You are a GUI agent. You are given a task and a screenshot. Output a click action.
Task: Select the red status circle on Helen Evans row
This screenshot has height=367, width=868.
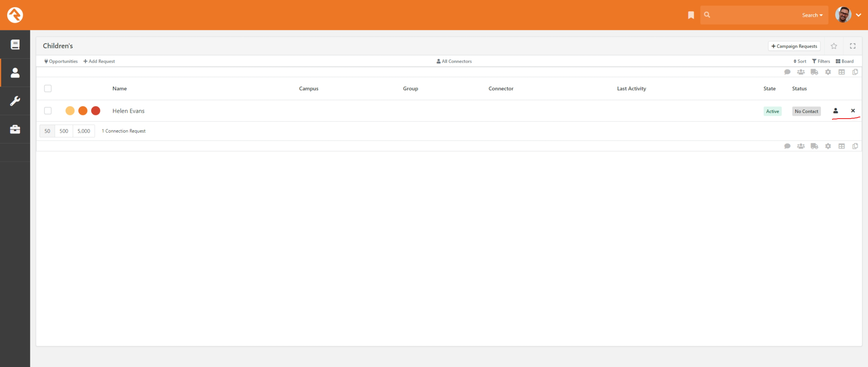[x=96, y=111]
